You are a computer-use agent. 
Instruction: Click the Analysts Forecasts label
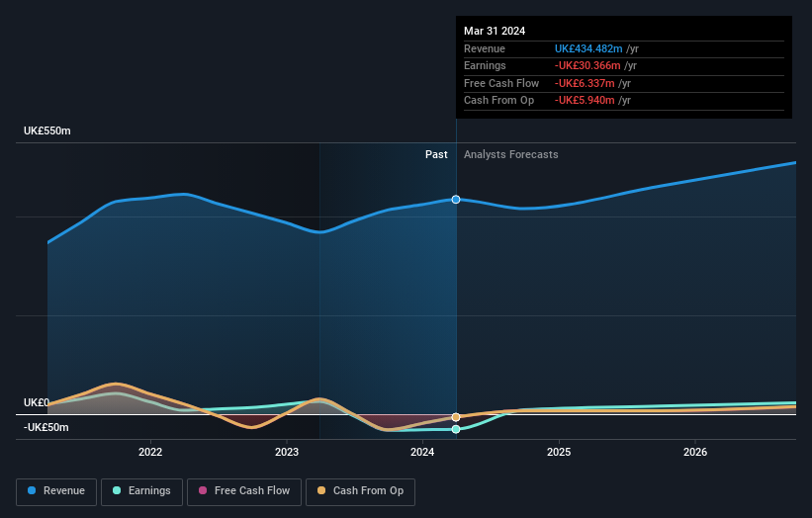(511, 154)
